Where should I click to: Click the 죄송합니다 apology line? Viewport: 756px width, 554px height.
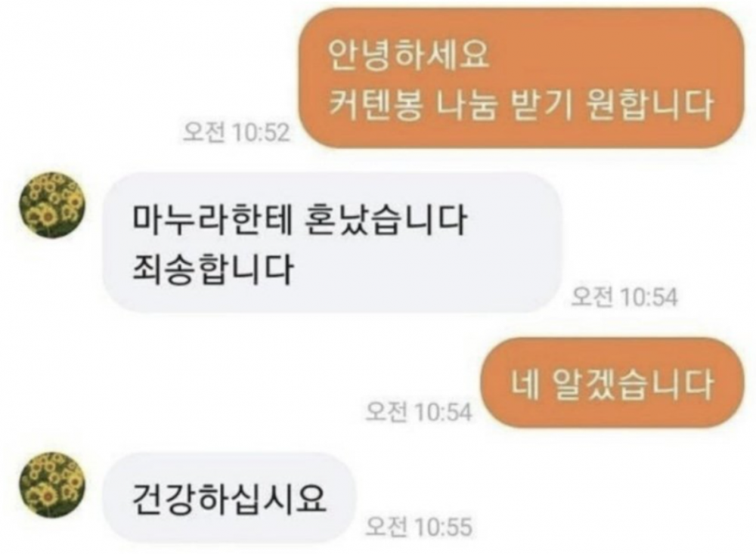tap(212, 268)
